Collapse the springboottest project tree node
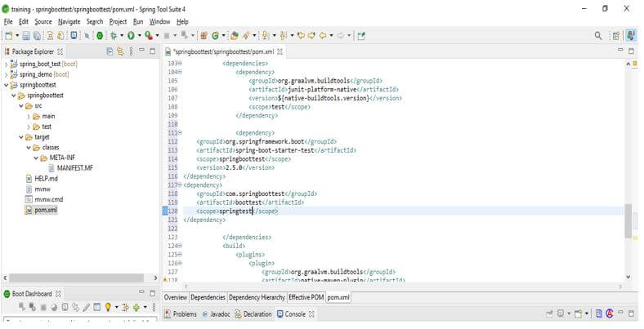This screenshot has height=329, width=644. click(7, 84)
